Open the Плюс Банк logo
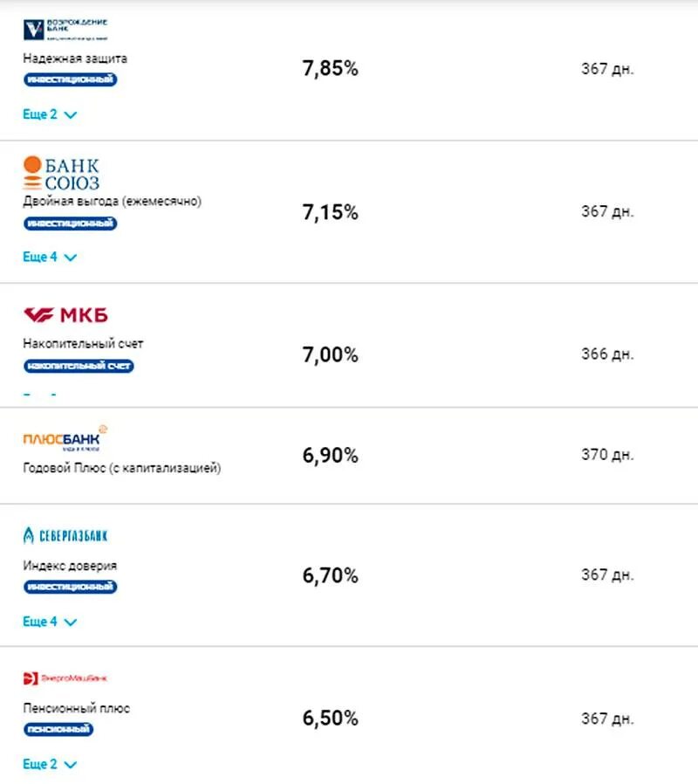The height and width of the screenshot is (784, 698). click(x=65, y=438)
